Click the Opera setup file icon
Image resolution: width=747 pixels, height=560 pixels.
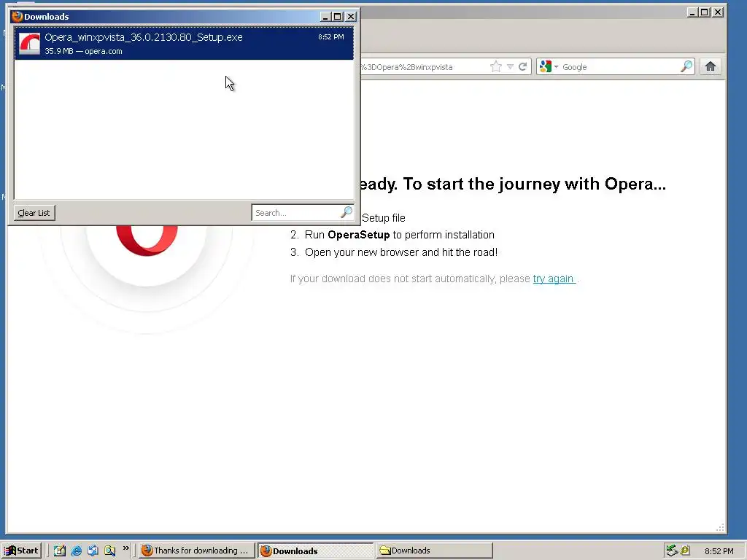(29, 44)
